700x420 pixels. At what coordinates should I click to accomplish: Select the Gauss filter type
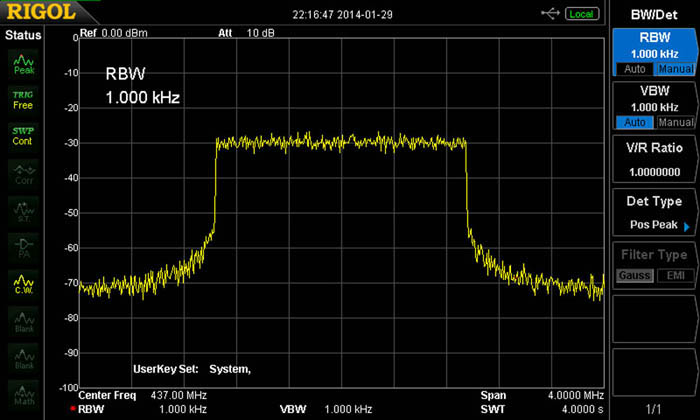(x=632, y=275)
